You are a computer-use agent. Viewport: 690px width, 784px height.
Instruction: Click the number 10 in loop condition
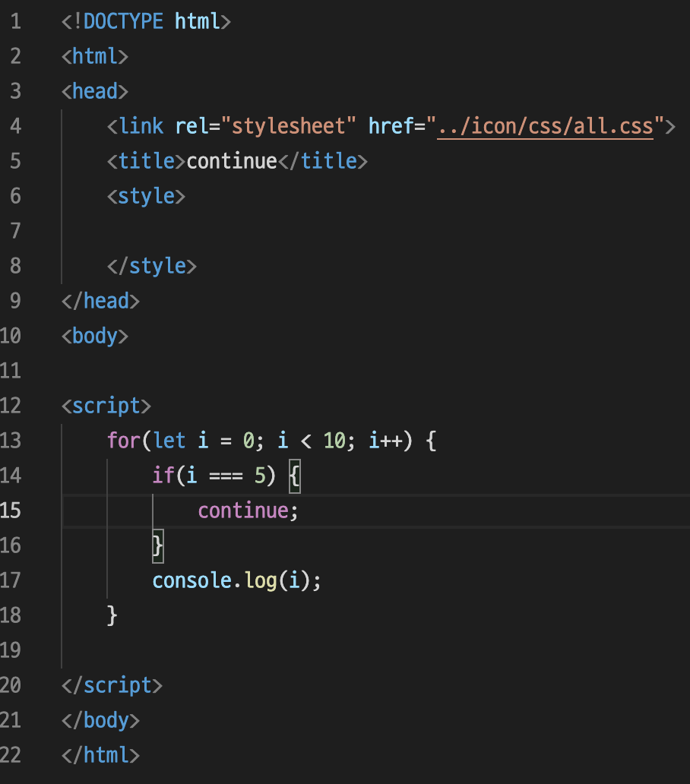point(334,441)
